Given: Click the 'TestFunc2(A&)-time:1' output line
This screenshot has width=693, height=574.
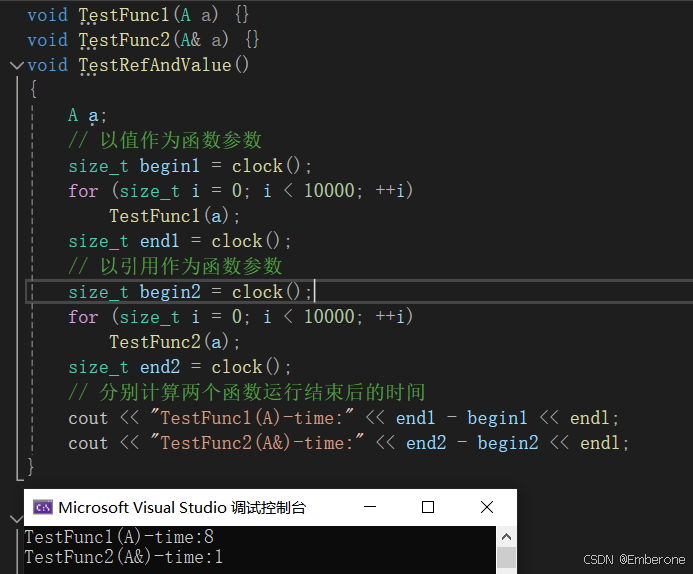Looking at the screenshot, I should coord(124,557).
